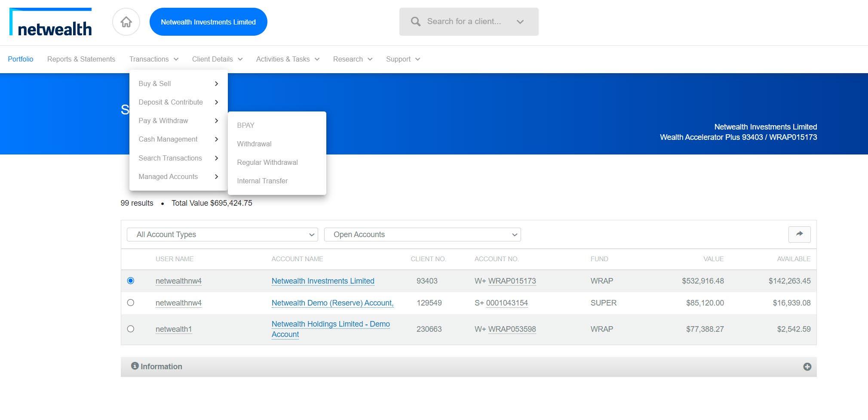Expand Information panel with plus icon
This screenshot has width=868, height=420.
tap(807, 367)
